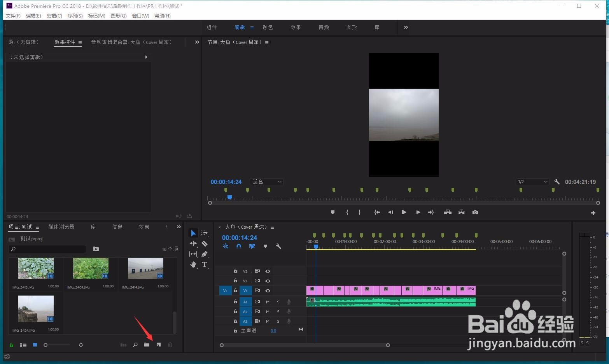Expand workspace overflow chevrons in the top workspace bar
The width and height of the screenshot is (609, 364).
[x=406, y=27]
